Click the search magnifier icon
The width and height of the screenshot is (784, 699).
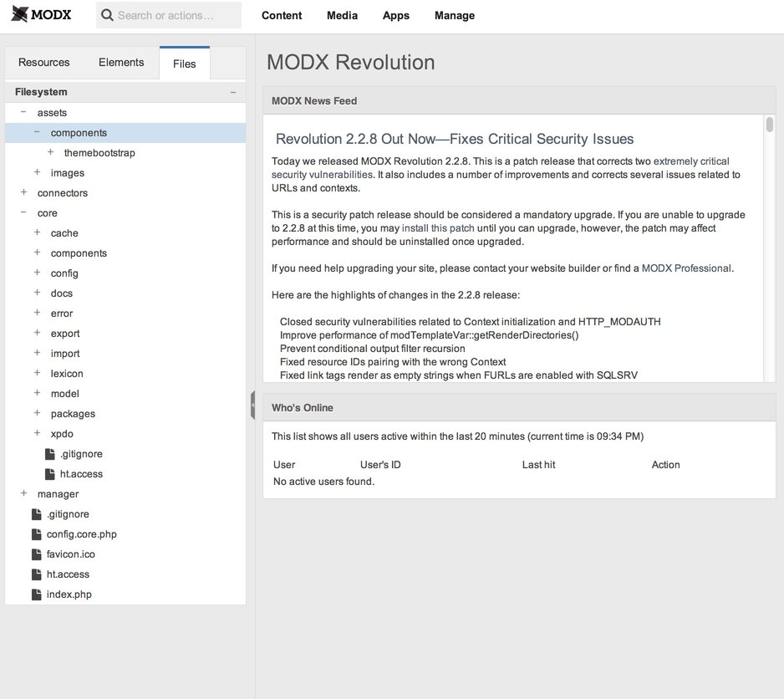pyautogui.click(x=107, y=15)
